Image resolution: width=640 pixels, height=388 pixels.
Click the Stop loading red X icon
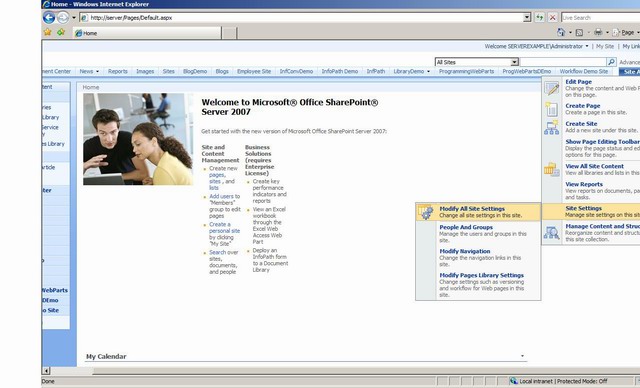click(552, 18)
